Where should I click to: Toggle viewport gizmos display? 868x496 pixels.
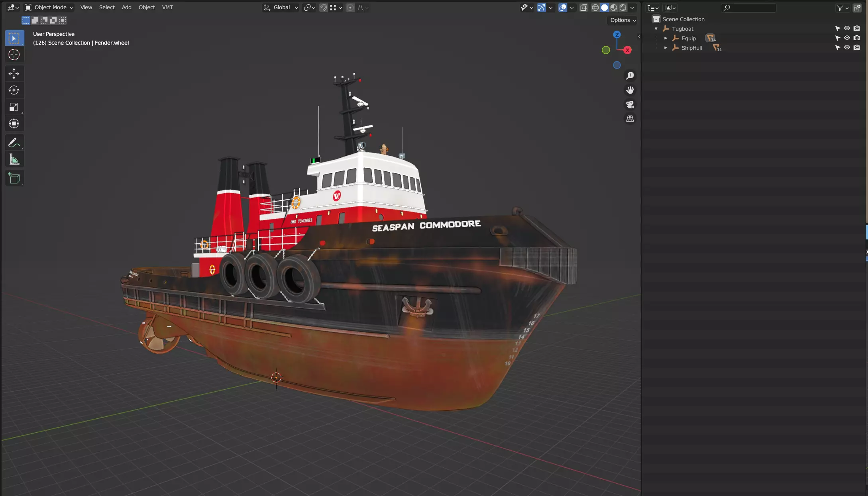pyautogui.click(x=542, y=8)
